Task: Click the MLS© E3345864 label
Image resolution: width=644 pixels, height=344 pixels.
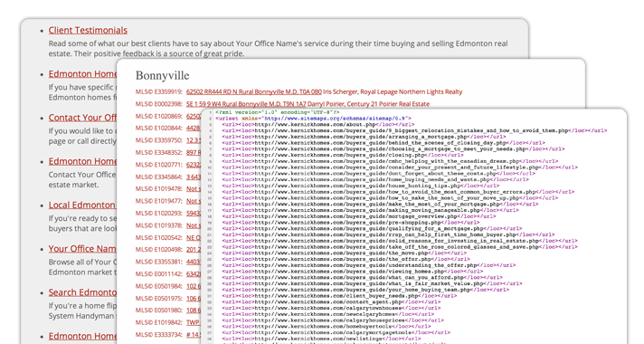Action: click(159, 177)
